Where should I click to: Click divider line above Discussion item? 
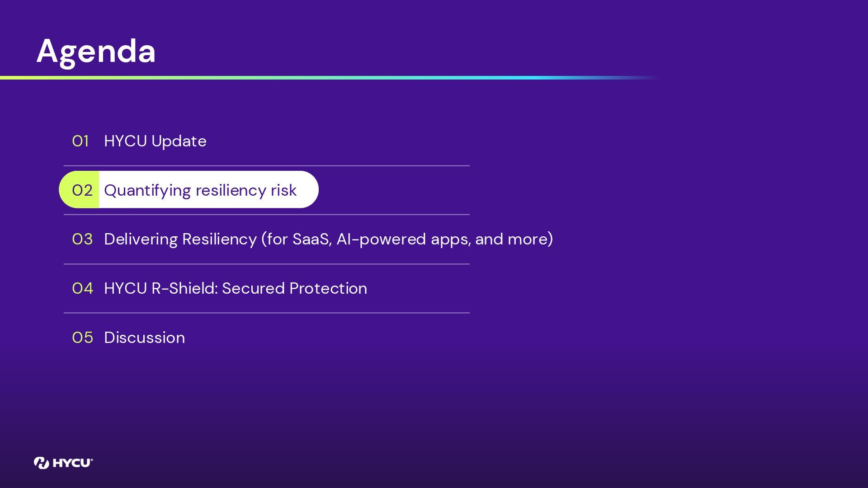[x=267, y=313]
